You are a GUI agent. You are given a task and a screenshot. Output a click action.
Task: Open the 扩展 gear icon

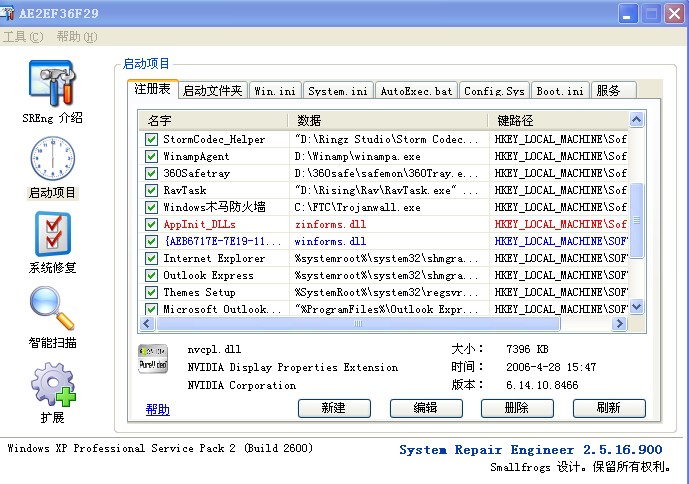click(53, 384)
